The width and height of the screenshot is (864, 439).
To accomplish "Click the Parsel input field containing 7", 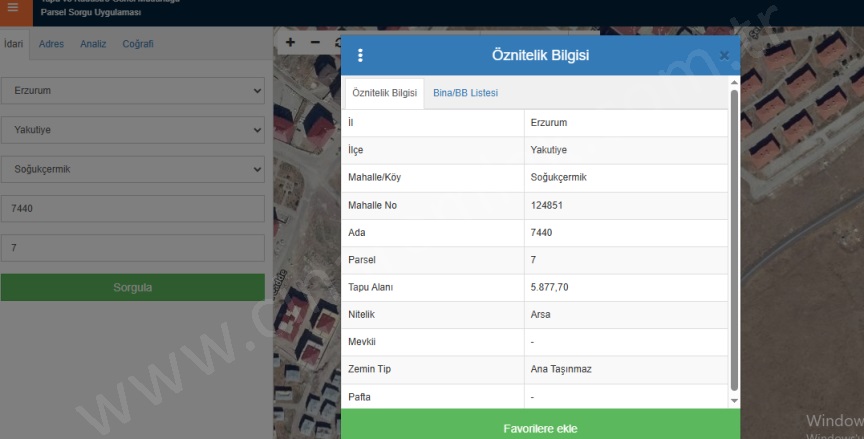I will [x=132, y=248].
